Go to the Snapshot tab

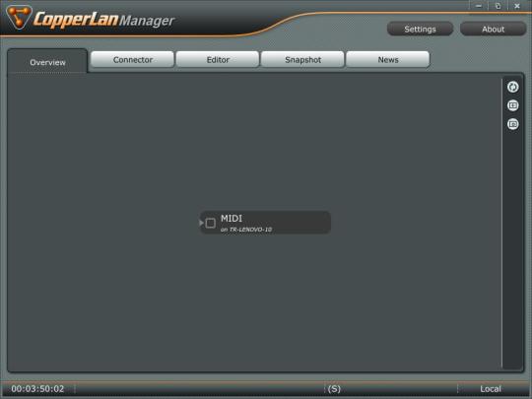pos(303,60)
